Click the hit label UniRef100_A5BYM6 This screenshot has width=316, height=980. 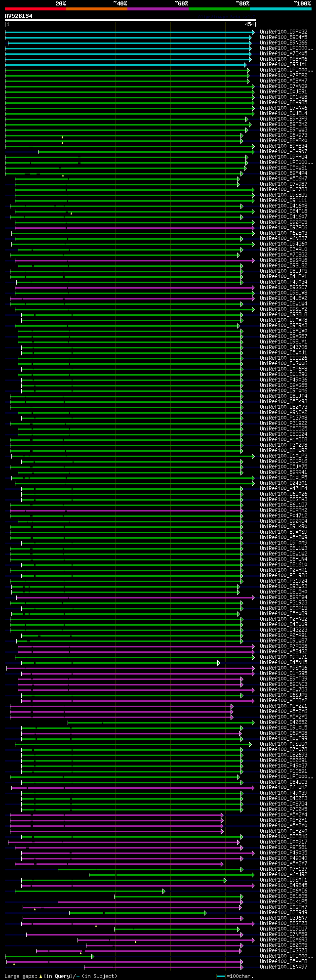[x=283, y=59]
